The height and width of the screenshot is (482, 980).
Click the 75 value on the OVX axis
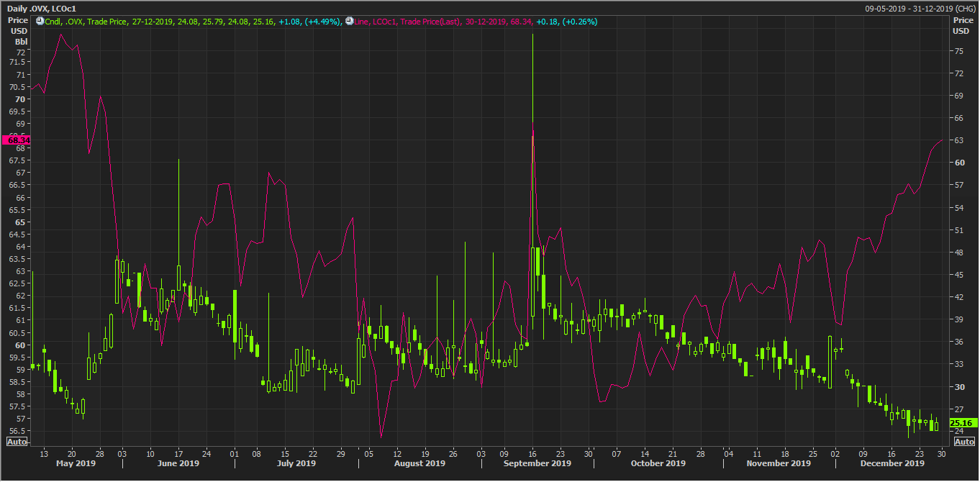[959, 51]
